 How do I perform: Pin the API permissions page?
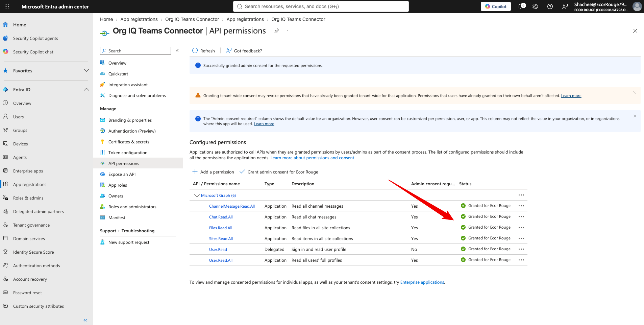pos(277,31)
